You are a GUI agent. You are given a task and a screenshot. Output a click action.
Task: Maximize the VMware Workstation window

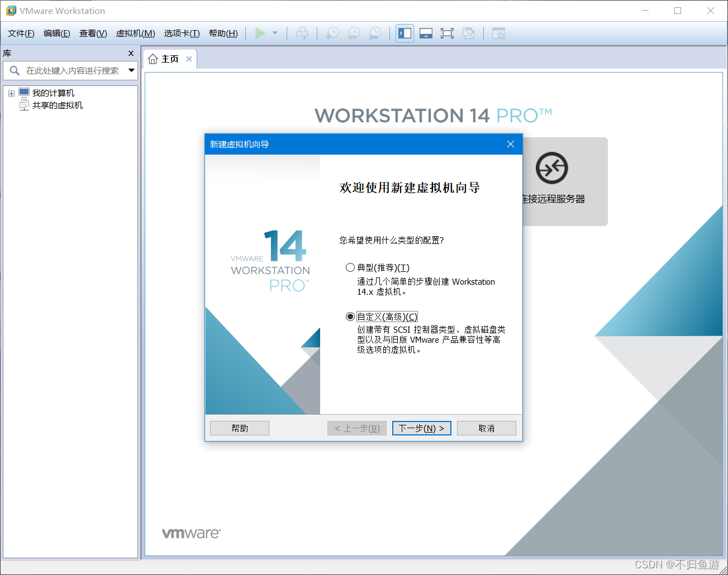tap(678, 11)
